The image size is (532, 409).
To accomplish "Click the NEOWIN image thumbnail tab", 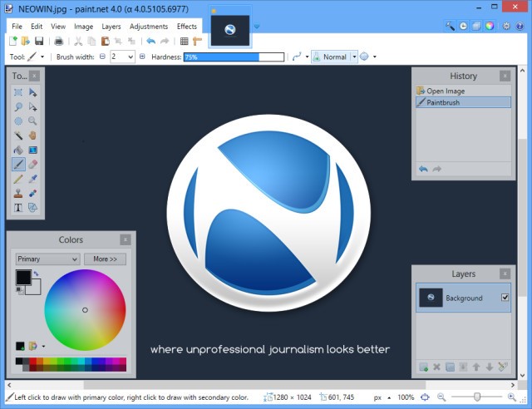I will pos(230,30).
